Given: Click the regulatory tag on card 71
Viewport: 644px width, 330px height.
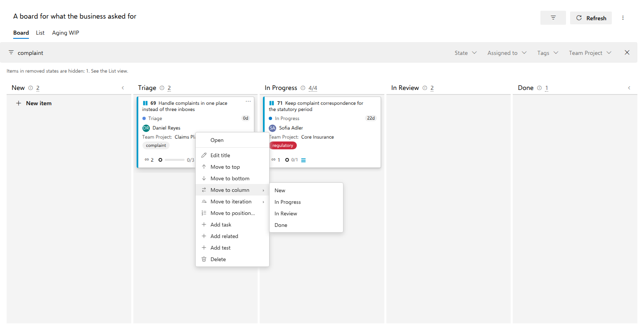Looking at the screenshot, I should coord(283,145).
